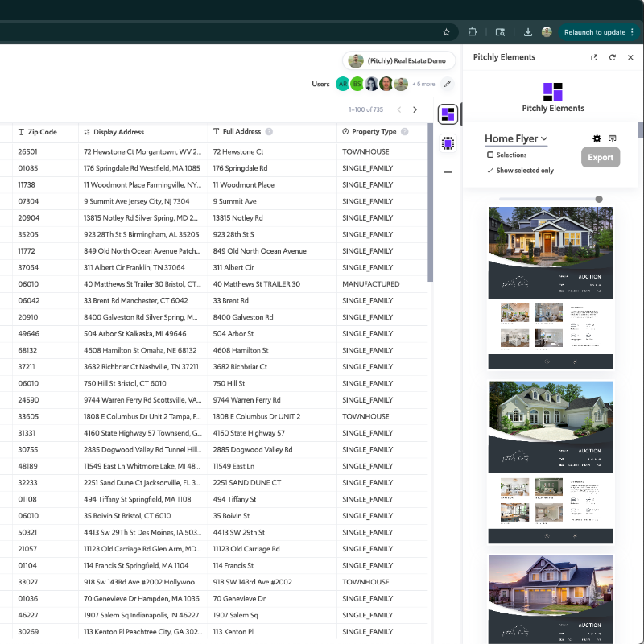This screenshot has width=644, height=644.
Task: Click the pencil edit icon beside the users
Action: 448,84
